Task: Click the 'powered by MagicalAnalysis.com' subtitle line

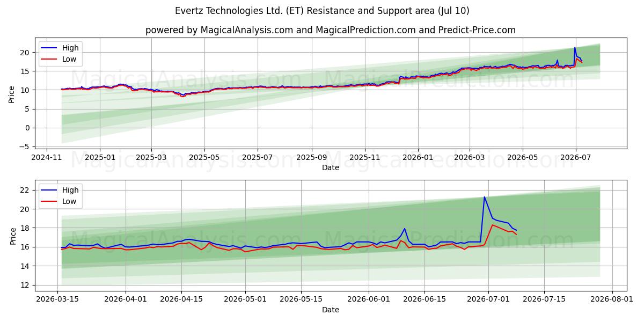Action: click(331, 30)
